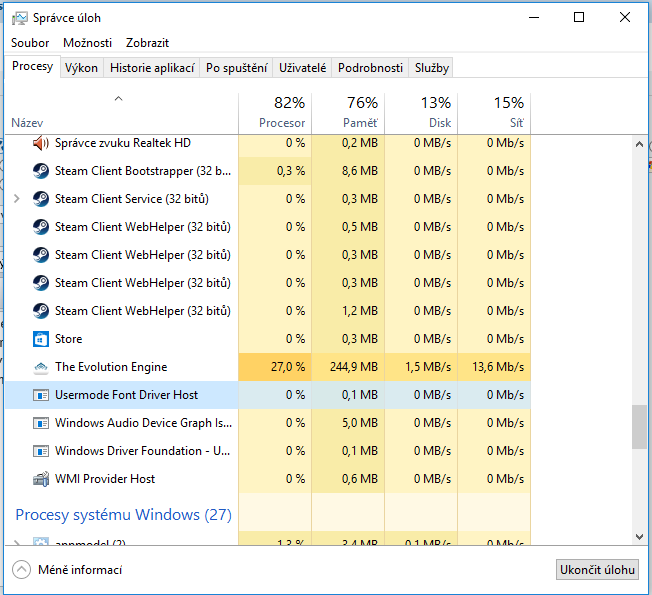Expand the Steam Client Service process group

16,199
